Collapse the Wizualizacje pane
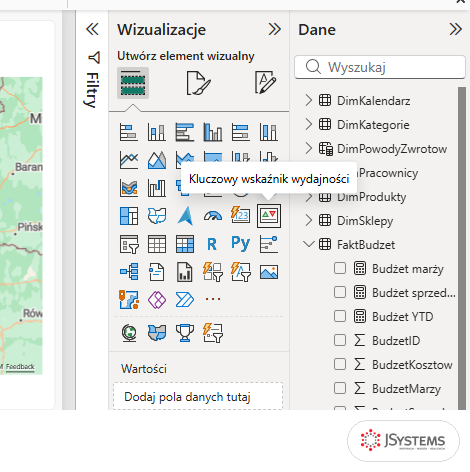Viewport: 470px width, 472px height. pos(275,29)
